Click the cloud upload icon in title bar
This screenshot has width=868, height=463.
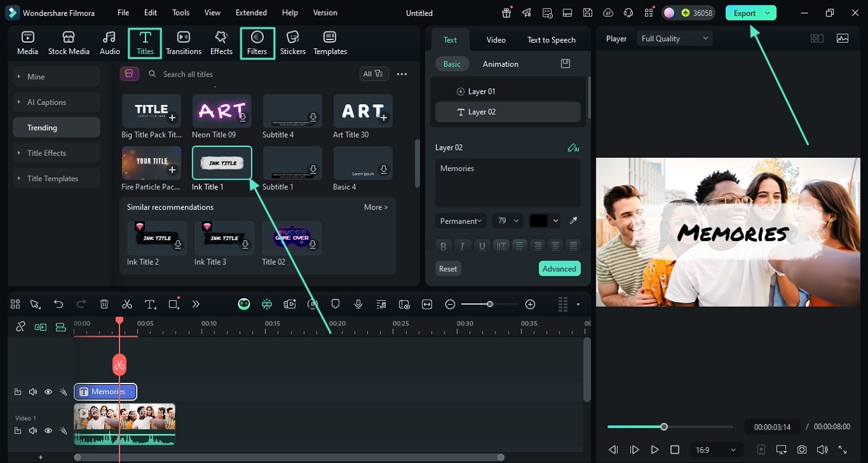pos(608,13)
